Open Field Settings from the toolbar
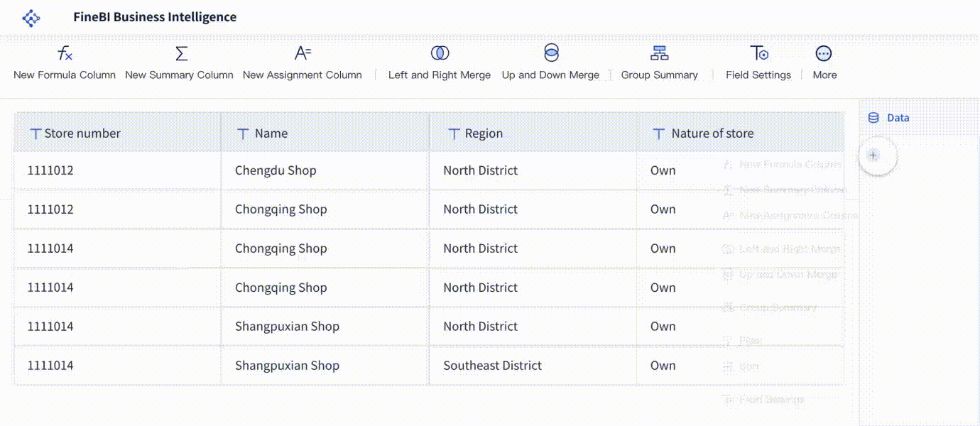 point(758,63)
